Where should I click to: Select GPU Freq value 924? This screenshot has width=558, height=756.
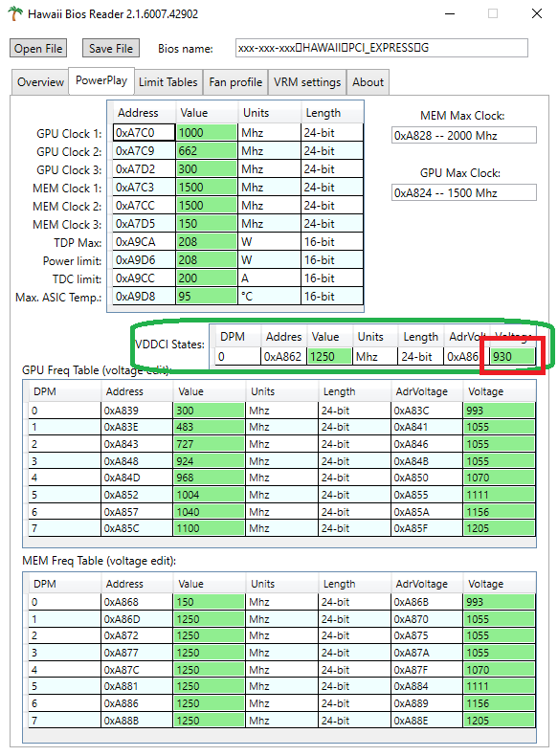209,461
